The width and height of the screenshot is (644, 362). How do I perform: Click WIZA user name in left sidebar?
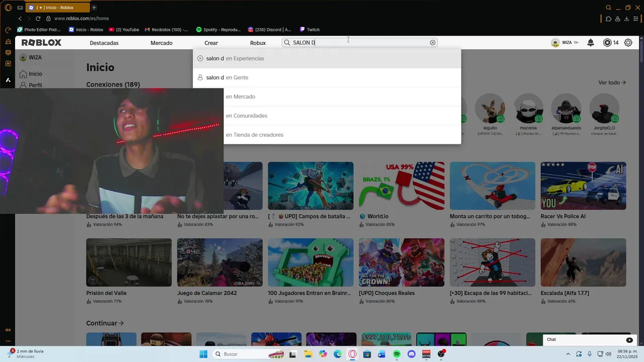[35, 57]
